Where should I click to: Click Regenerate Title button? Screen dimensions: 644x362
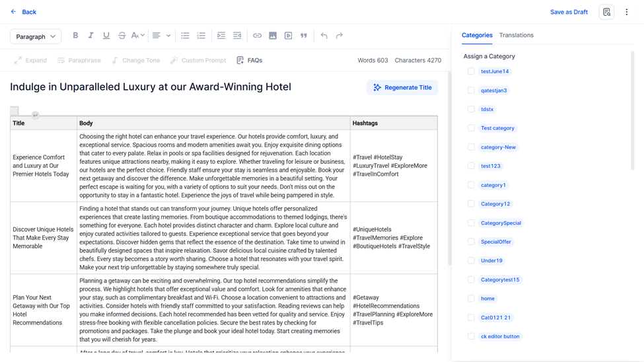(x=402, y=87)
